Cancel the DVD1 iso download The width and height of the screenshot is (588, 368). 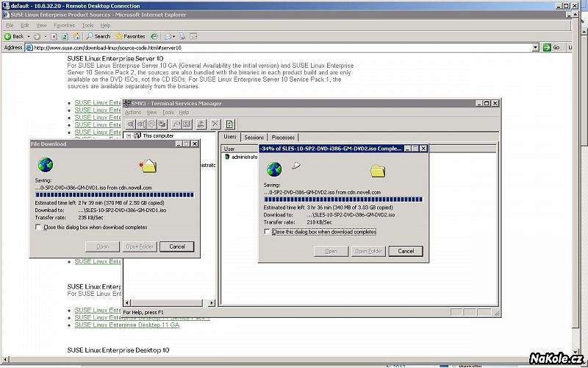(177, 247)
